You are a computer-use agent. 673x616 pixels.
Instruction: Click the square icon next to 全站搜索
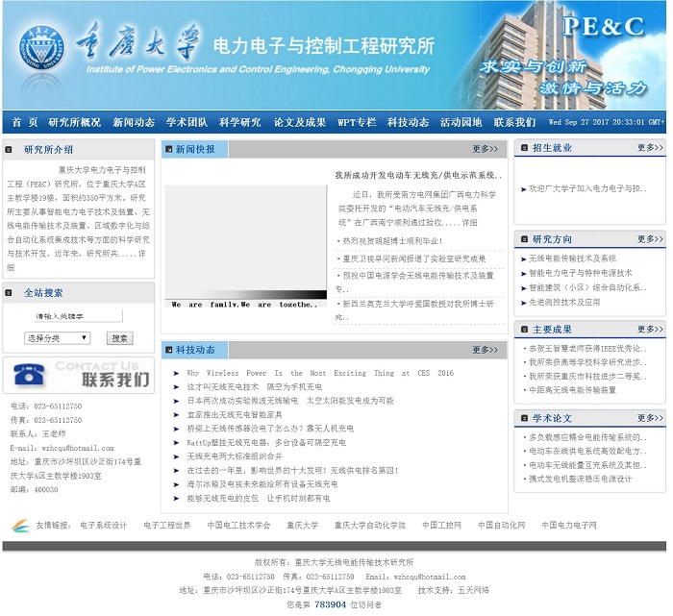[8, 293]
